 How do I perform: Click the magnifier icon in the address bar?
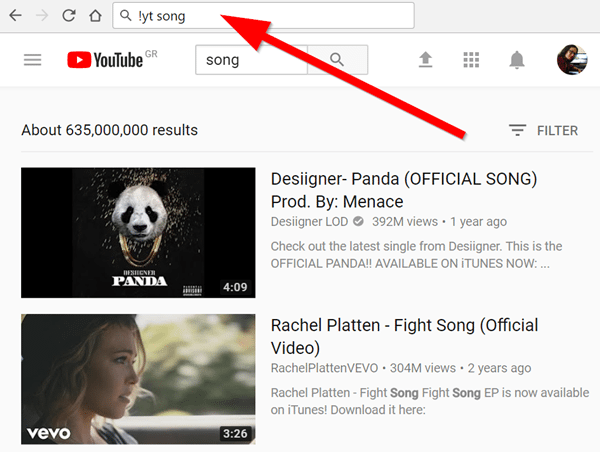[x=125, y=15]
